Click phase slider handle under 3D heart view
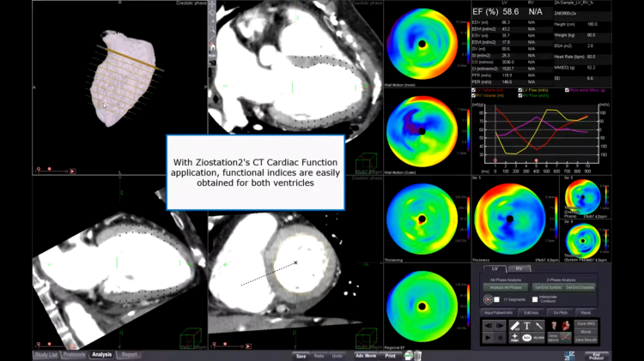 coord(50,169)
